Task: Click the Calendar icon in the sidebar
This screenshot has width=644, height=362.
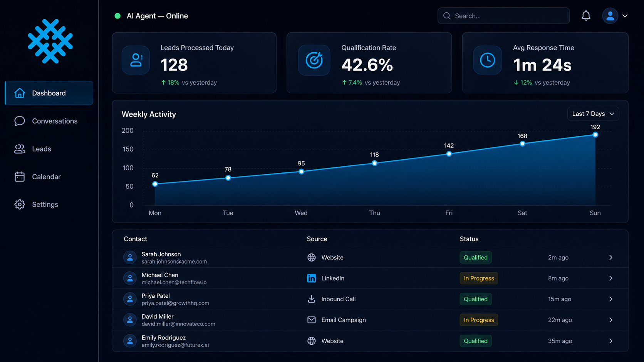Action: 20,177
